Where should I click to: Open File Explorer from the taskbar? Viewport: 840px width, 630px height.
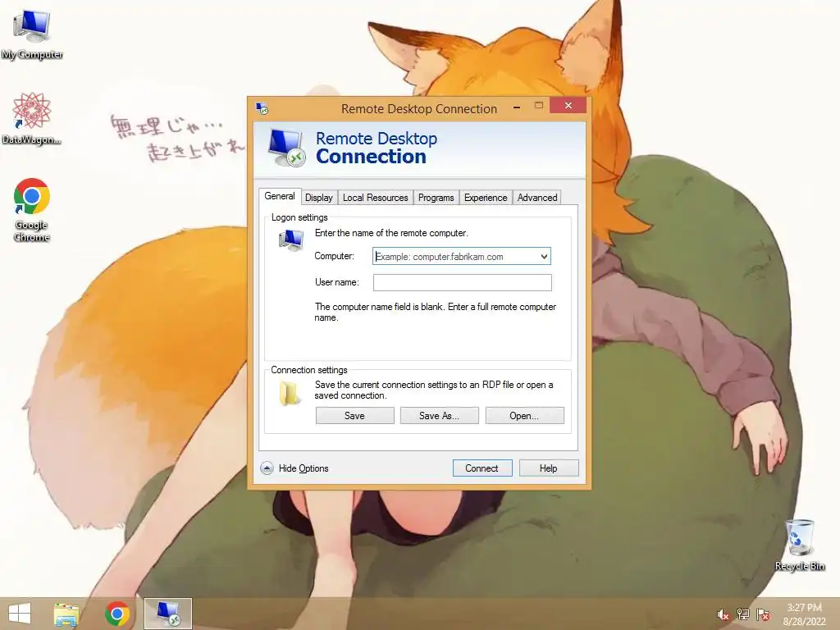[66, 614]
